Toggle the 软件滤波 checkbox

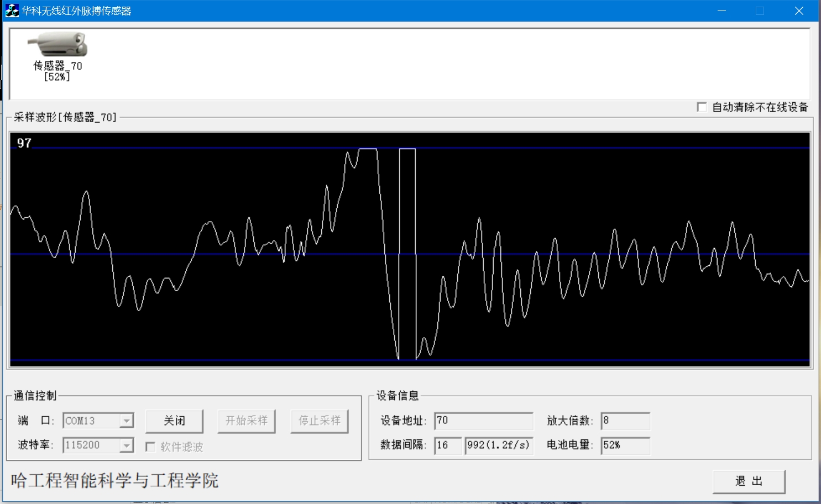(x=150, y=447)
